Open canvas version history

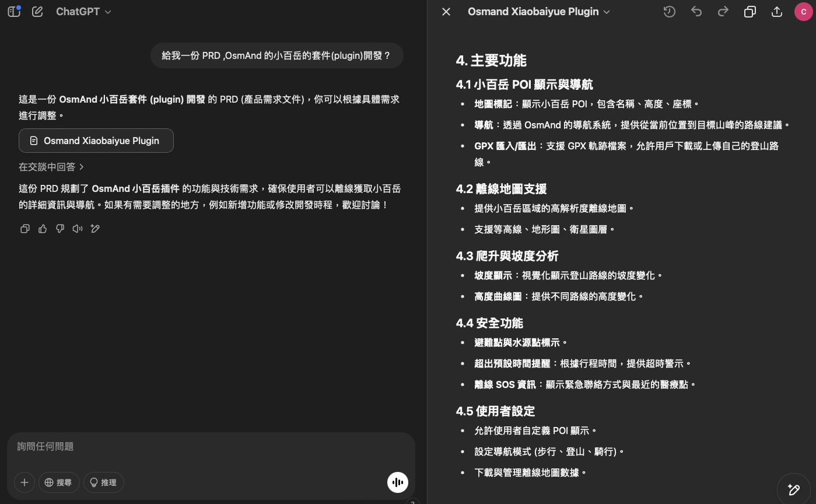tap(670, 12)
